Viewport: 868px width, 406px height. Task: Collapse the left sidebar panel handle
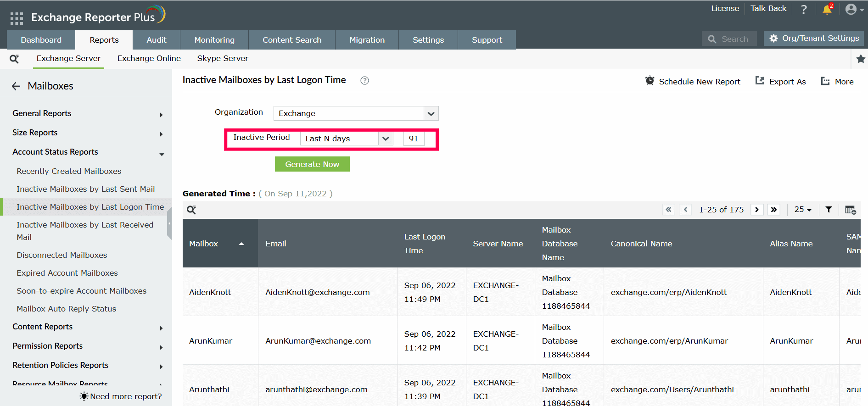click(x=169, y=223)
